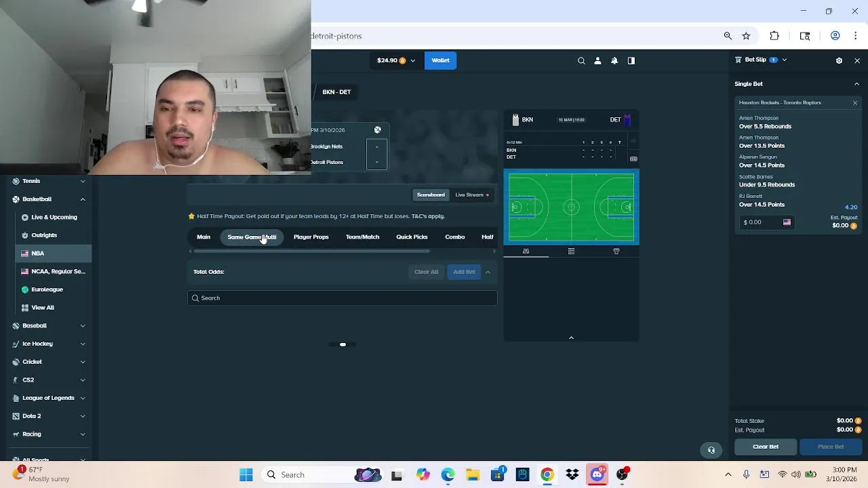868x488 pixels.
Task: Collapse the Basketball sidebar category
Action: 83,199
